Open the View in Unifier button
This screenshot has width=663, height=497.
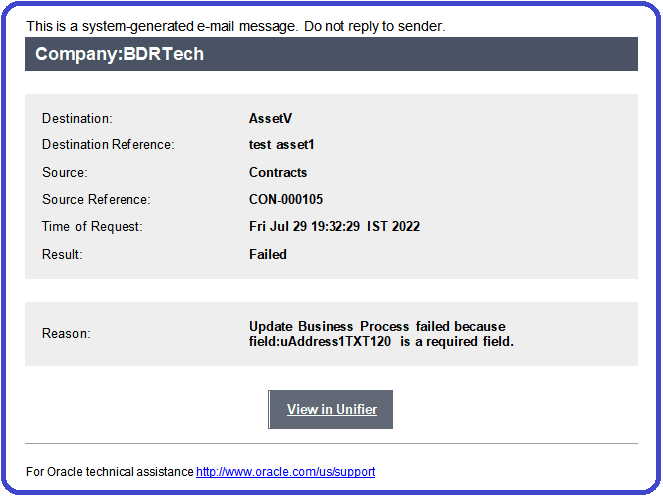click(x=331, y=409)
